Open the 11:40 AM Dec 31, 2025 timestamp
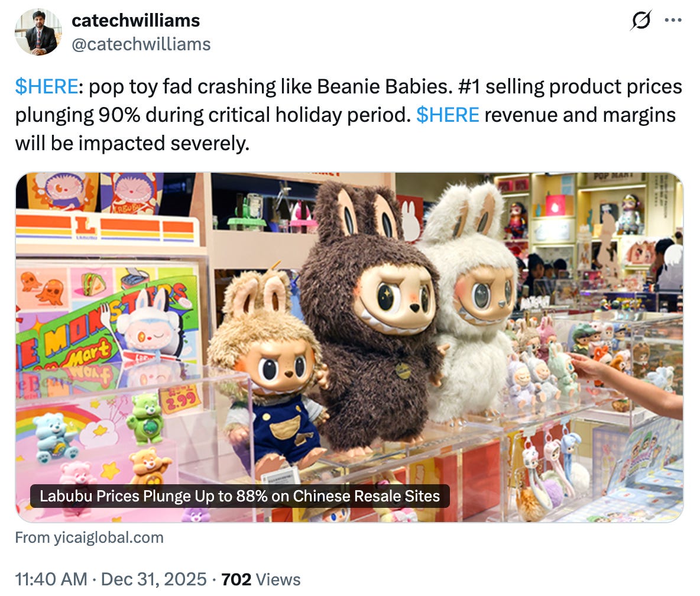The image size is (700, 596). click(111, 579)
